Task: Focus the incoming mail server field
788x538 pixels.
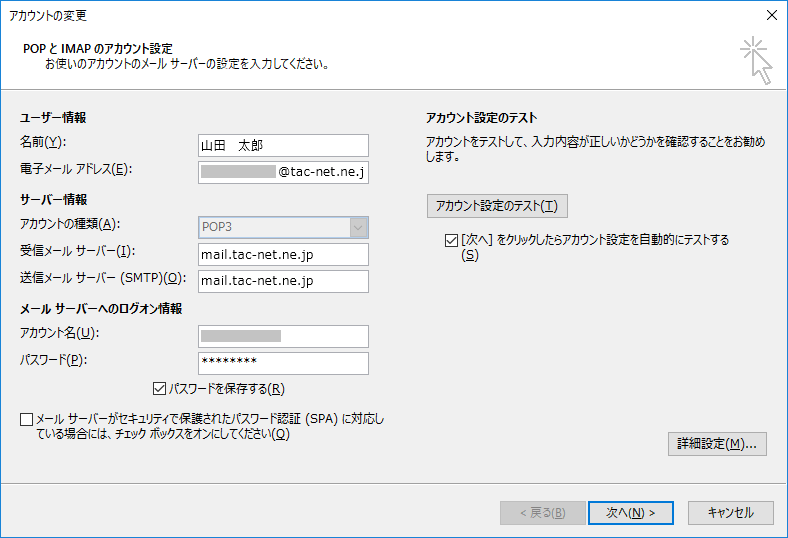Action: (x=283, y=255)
